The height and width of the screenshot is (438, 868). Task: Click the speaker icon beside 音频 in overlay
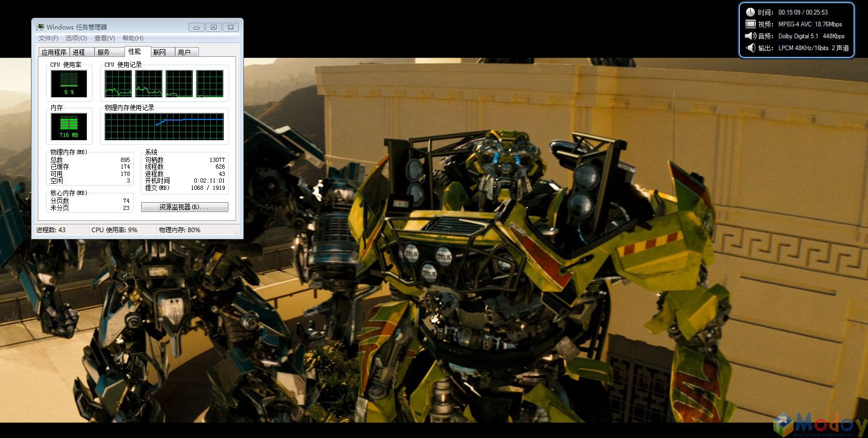[x=750, y=36]
